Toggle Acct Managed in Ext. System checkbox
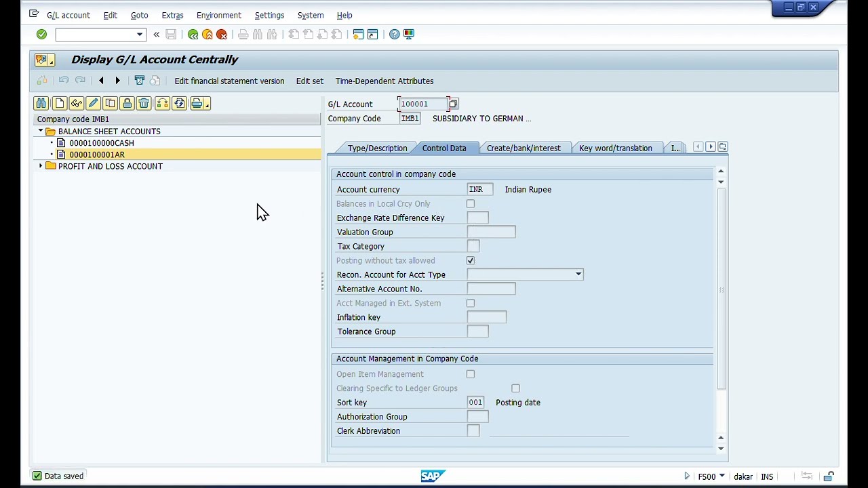 point(471,304)
